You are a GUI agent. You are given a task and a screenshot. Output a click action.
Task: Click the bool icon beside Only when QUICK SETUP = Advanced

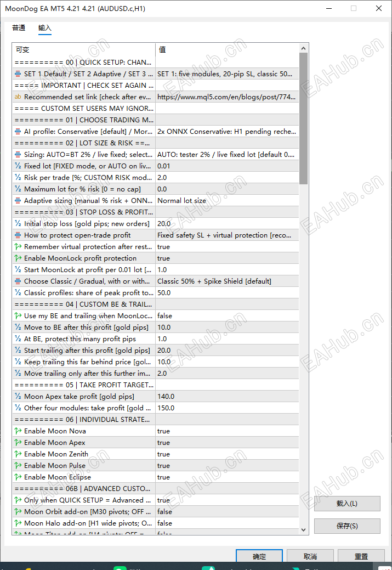pyautogui.click(x=18, y=500)
